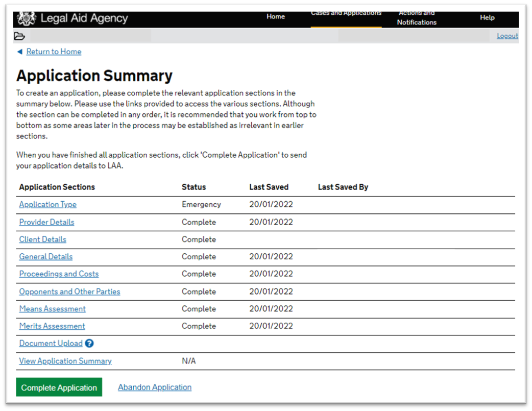Open the General Details section
The height and width of the screenshot is (411, 532).
45,257
